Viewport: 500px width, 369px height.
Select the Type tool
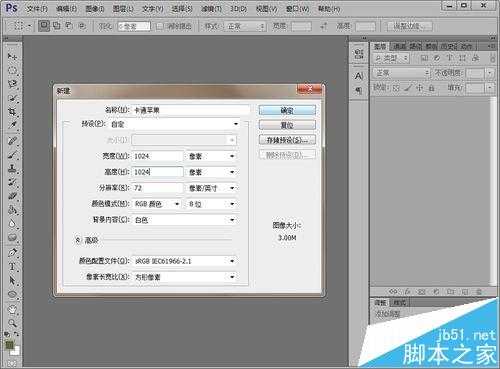pos(12,266)
